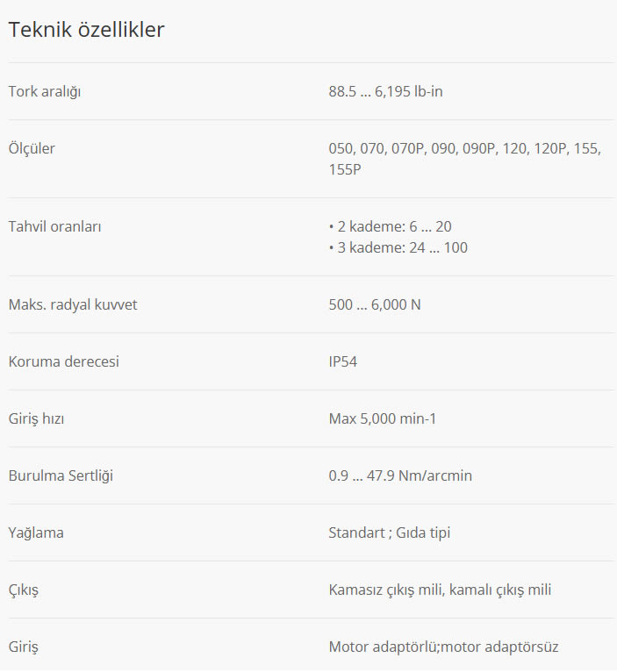This screenshot has height=672, width=617.
Task: Select the '3 kademe: 24 ... 100' line
Action: (398, 247)
